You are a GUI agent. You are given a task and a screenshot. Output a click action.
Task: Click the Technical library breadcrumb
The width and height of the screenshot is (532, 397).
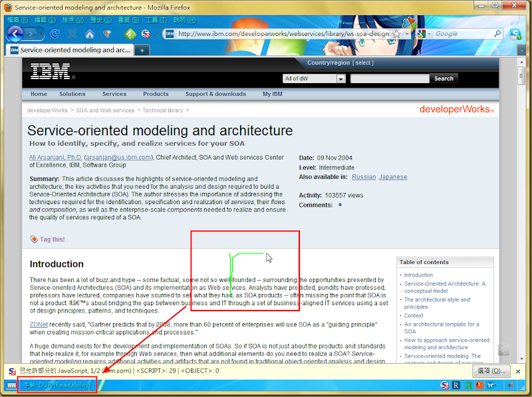tap(162, 110)
